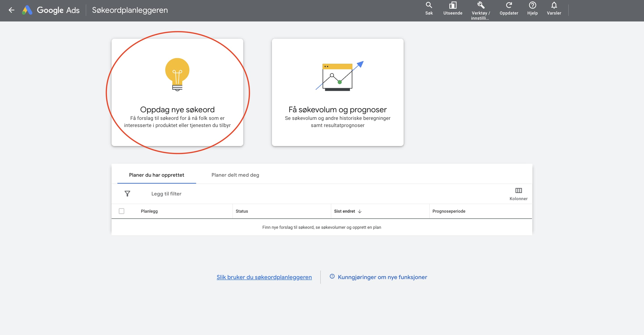Click the filter funnel icon
Screen dimensions: 644x335
click(x=127, y=193)
